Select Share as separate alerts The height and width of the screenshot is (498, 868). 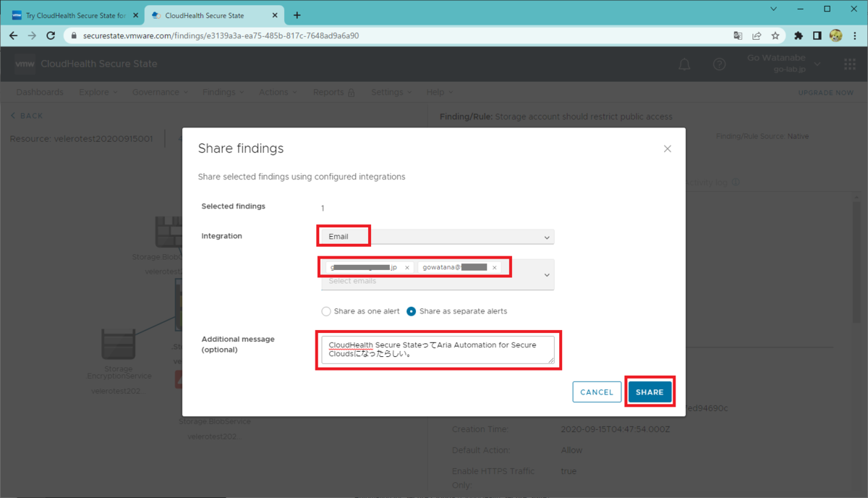point(412,311)
